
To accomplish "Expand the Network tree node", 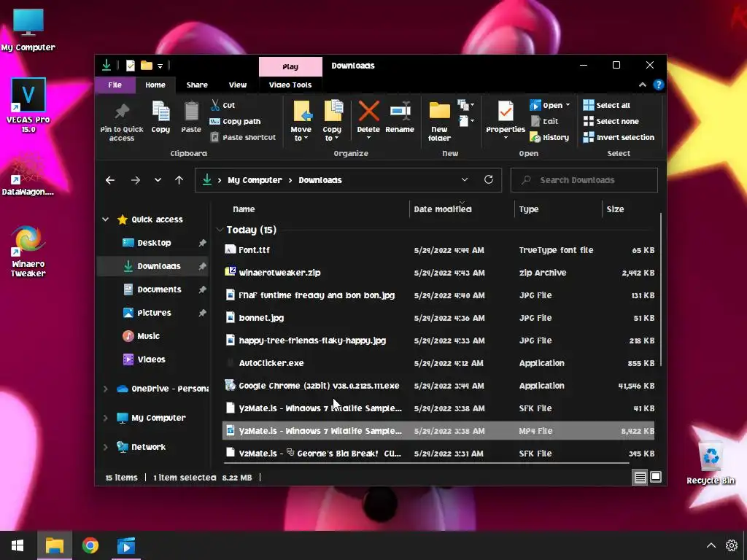I will (x=105, y=447).
